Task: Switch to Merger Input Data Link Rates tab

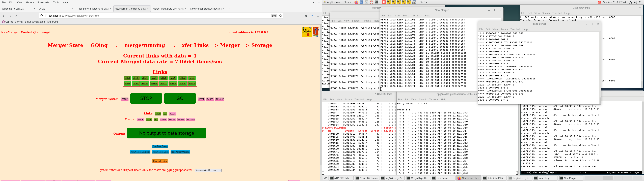Action: 168,9
